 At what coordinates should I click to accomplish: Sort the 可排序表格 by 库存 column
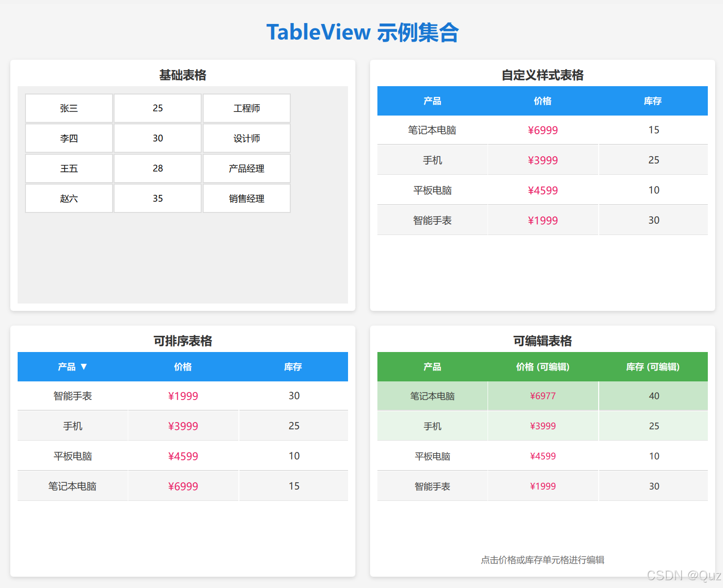click(293, 367)
